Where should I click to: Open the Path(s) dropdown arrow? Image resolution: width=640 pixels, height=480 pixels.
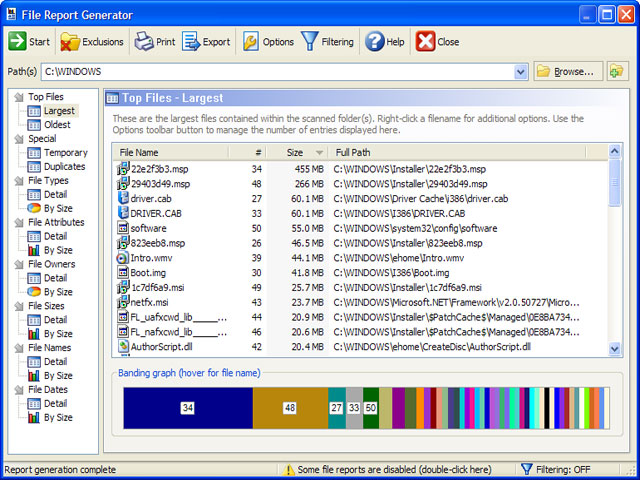coord(520,72)
